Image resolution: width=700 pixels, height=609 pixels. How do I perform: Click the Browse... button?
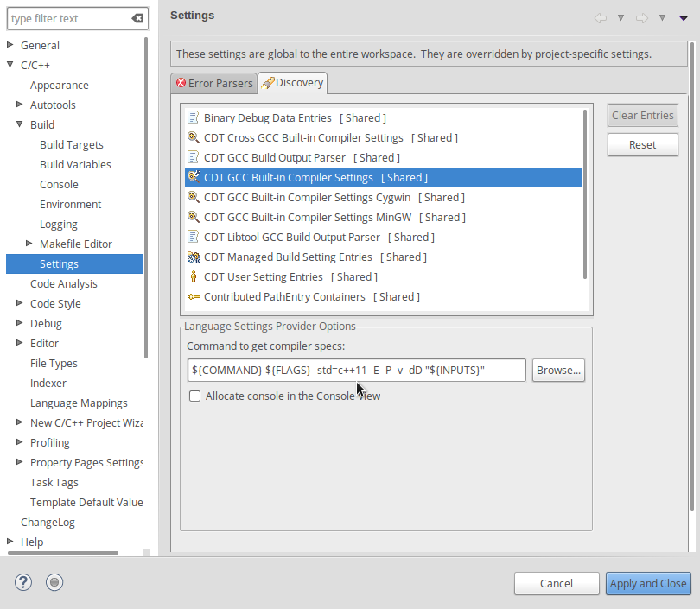[x=558, y=370]
